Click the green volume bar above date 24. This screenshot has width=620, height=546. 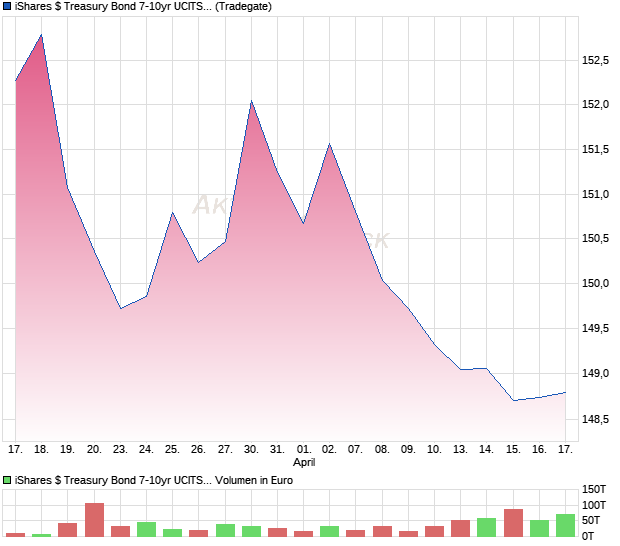(x=146, y=529)
